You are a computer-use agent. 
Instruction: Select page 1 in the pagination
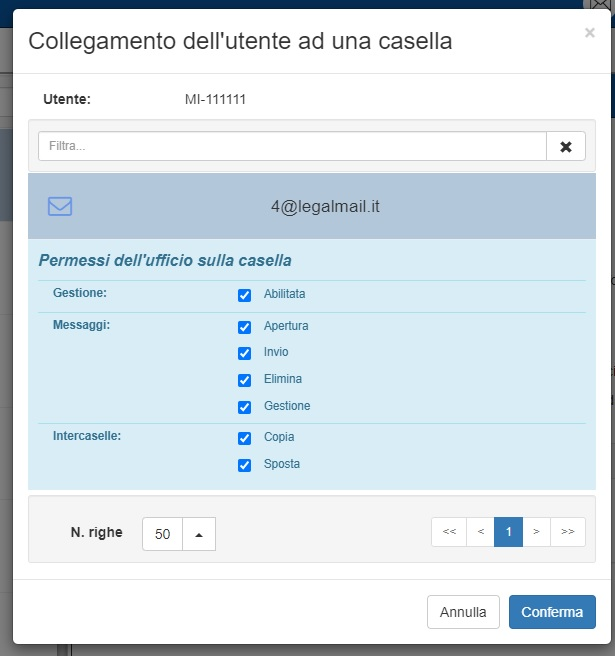click(x=508, y=532)
